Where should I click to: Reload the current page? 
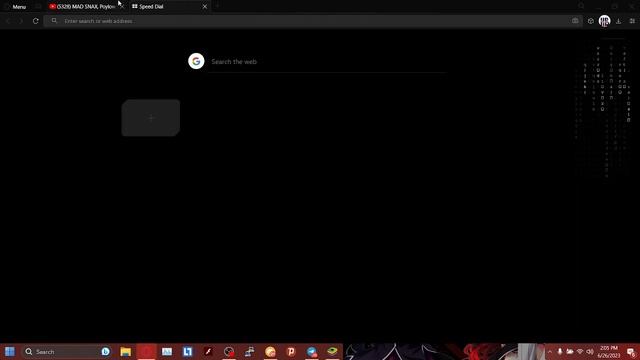tap(36, 21)
